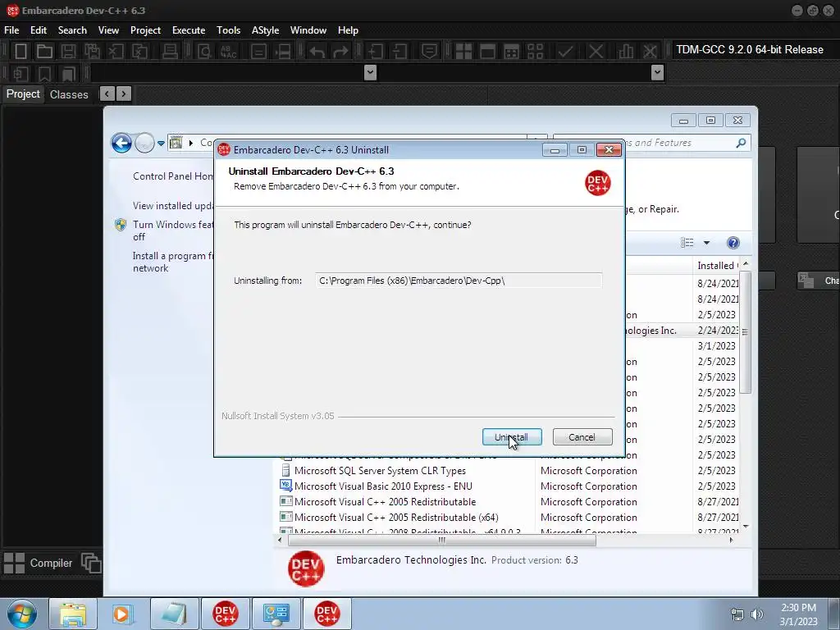Click the Change your view icon in Control Panel
840x630 pixels.
click(x=687, y=243)
